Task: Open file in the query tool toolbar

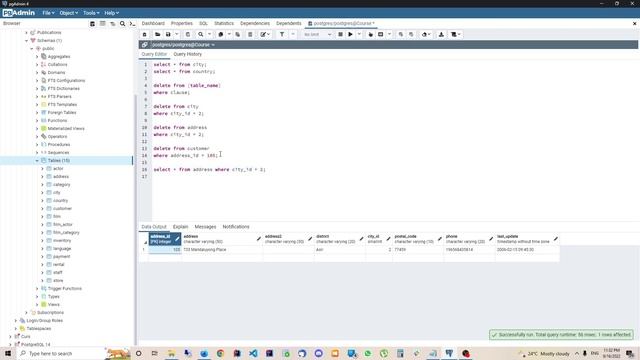Action: coord(157,35)
